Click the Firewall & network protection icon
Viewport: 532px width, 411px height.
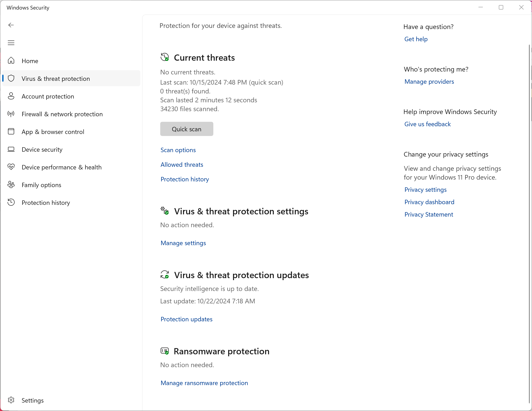click(12, 114)
